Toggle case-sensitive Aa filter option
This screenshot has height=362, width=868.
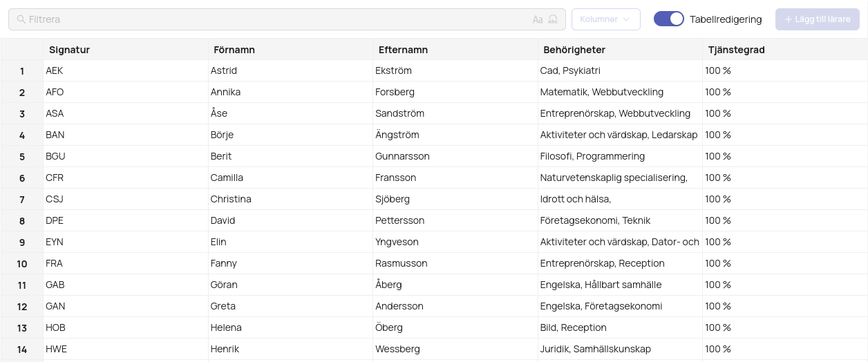point(538,19)
